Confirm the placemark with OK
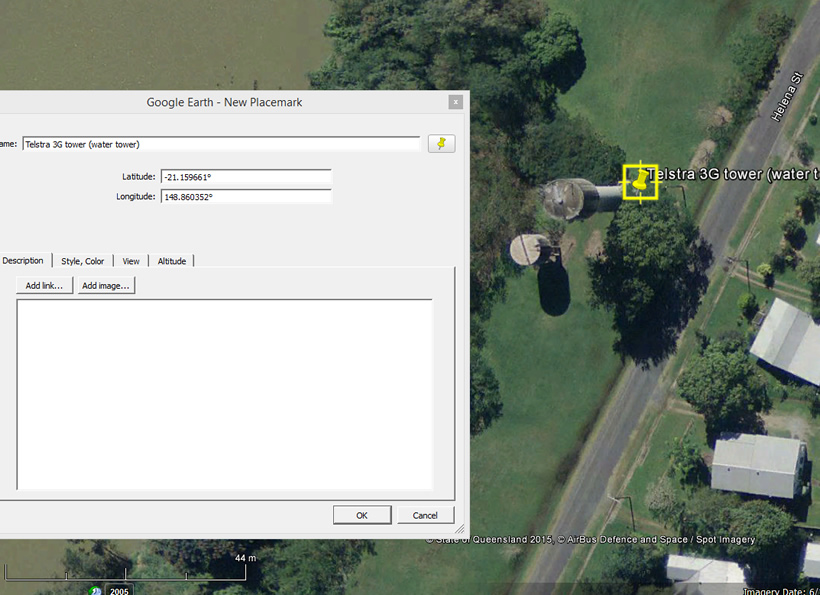This screenshot has height=595, width=820. click(x=362, y=515)
